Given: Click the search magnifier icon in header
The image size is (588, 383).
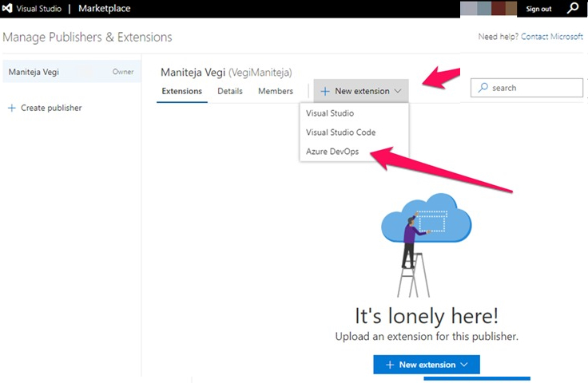Looking at the screenshot, I should [x=573, y=9].
